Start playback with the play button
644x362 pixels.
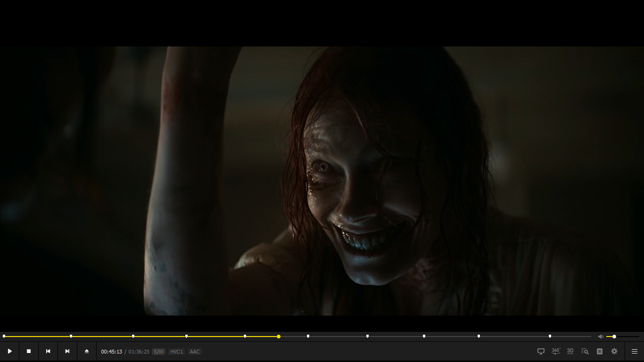pyautogui.click(x=9, y=352)
